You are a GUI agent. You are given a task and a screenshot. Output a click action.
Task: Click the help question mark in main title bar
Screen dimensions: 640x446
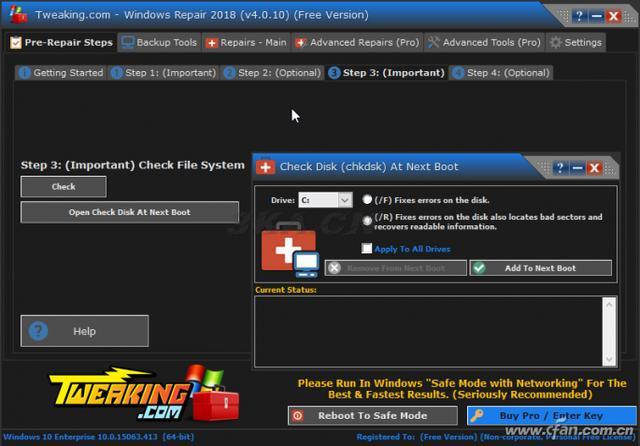[x=579, y=16]
